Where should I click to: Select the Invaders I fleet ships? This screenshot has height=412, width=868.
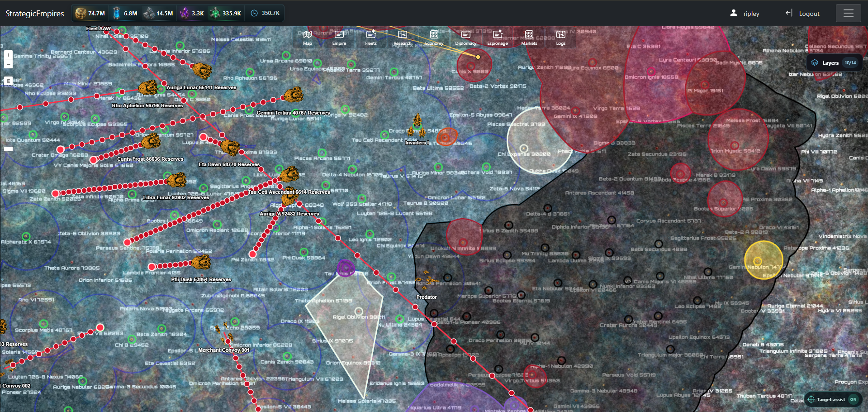[x=417, y=126]
